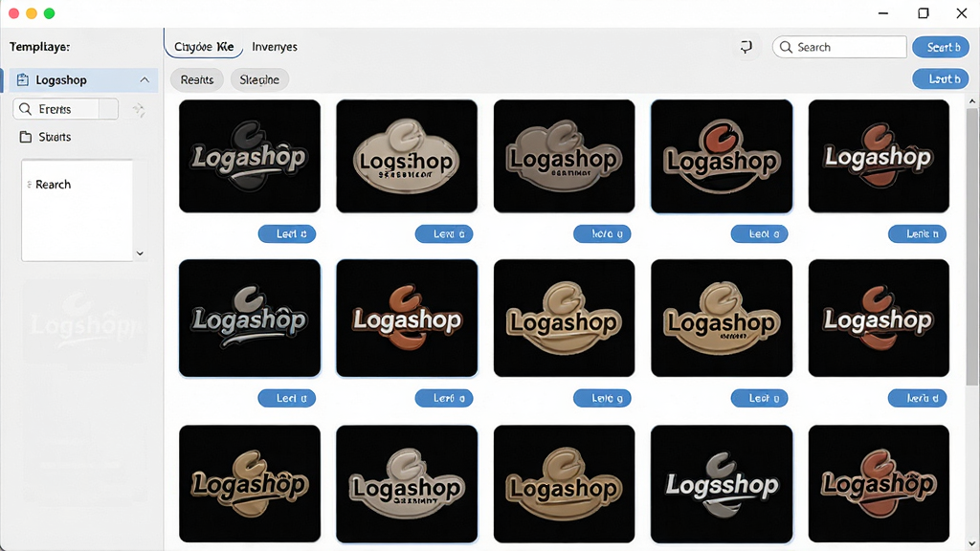980x551 pixels.
Task: Switch to the Ctiydoe Kle tab
Action: (204, 46)
